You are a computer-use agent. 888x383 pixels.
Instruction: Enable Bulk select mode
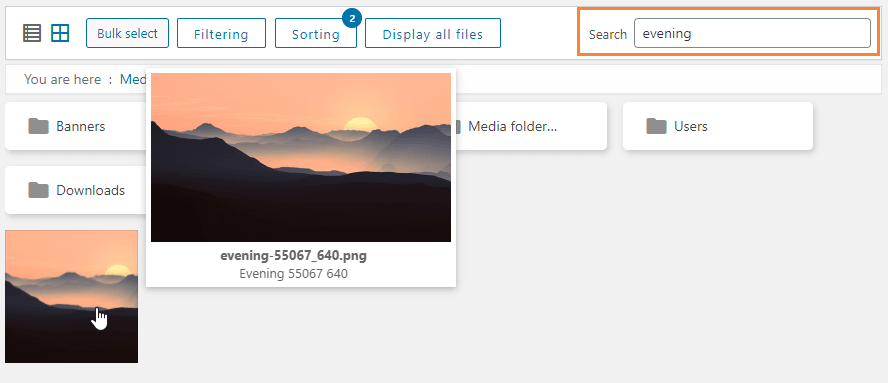127,33
